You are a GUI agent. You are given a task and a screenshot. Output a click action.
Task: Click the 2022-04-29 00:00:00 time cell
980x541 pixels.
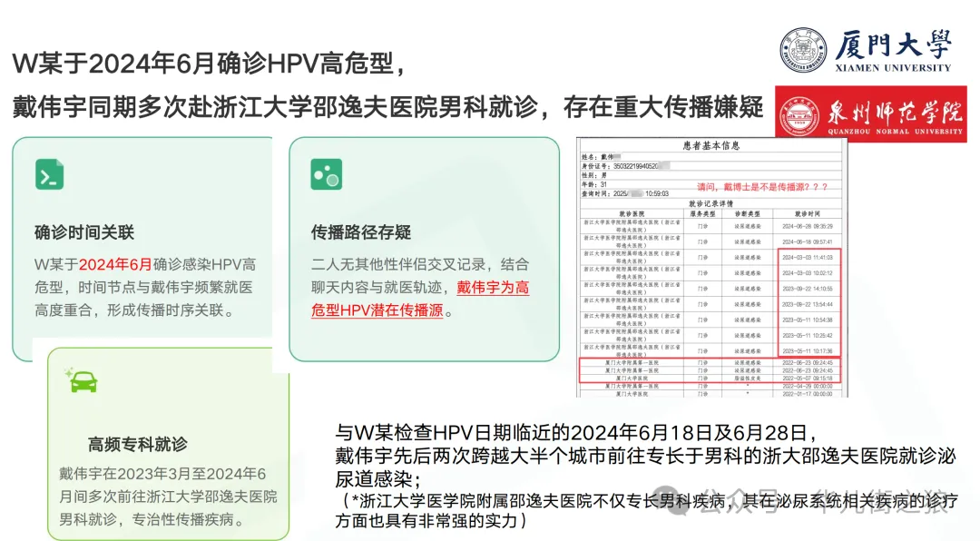[808, 387]
